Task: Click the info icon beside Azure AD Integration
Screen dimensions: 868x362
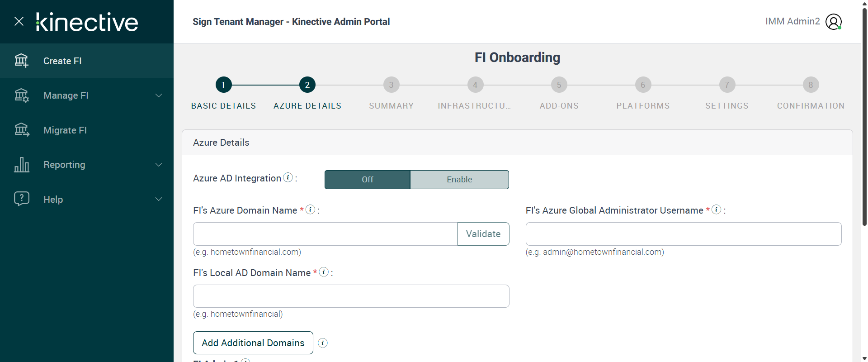Action: pos(288,177)
